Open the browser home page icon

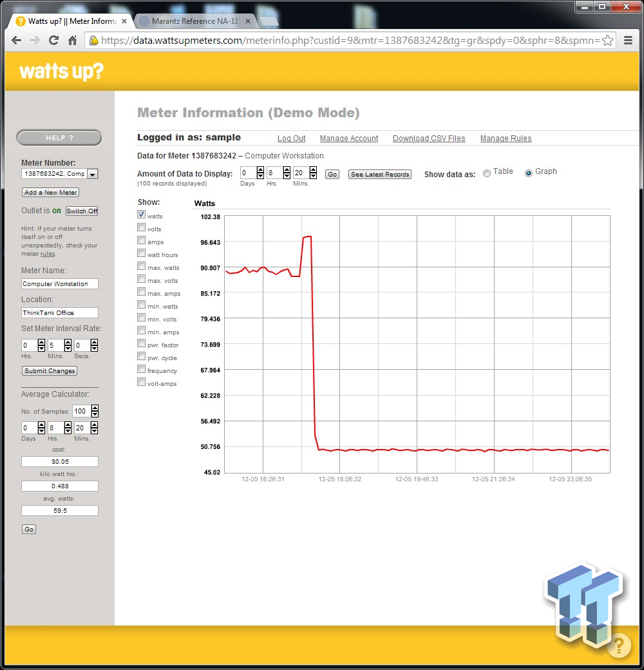tap(73, 40)
